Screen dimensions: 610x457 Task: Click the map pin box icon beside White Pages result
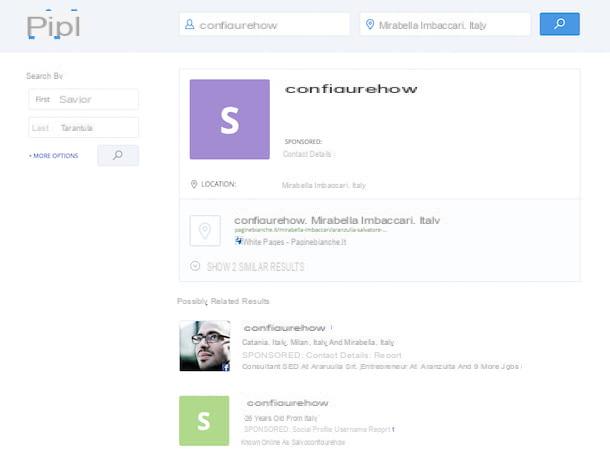coord(205,231)
